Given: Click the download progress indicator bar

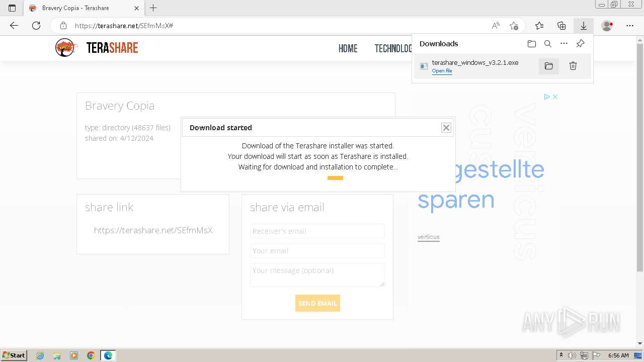Looking at the screenshot, I should [x=335, y=178].
